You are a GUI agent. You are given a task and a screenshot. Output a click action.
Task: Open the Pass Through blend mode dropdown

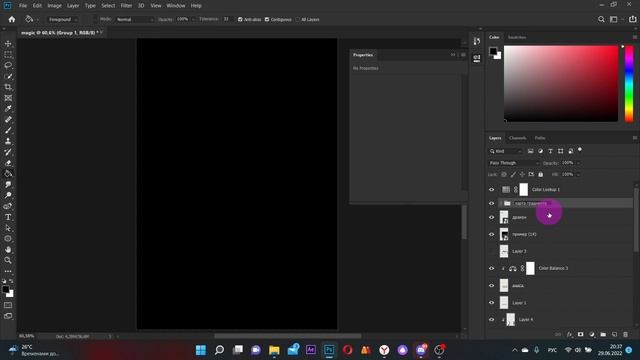(x=514, y=163)
